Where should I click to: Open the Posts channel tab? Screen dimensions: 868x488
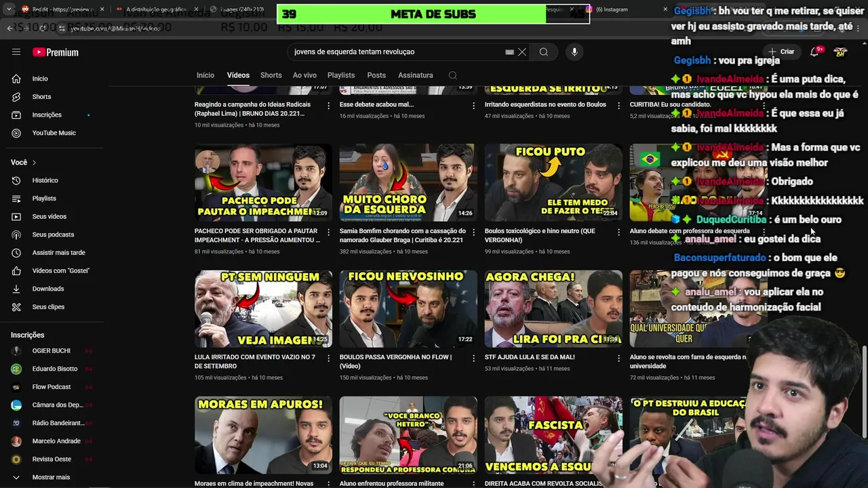tap(376, 75)
